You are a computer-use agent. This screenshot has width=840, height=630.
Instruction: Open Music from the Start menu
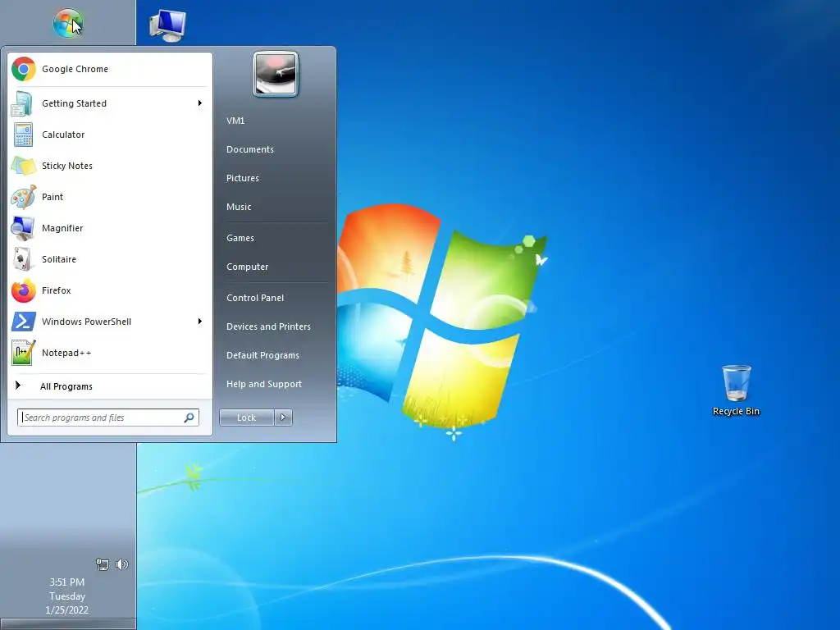[x=239, y=207]
